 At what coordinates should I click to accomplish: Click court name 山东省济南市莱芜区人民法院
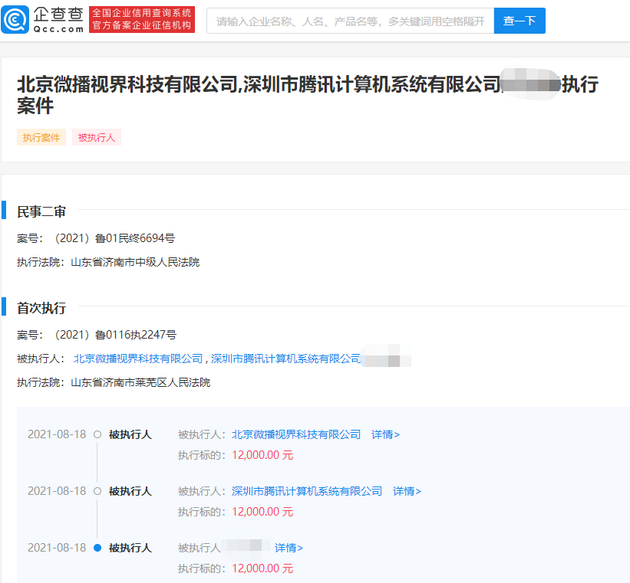click(141, 383)
